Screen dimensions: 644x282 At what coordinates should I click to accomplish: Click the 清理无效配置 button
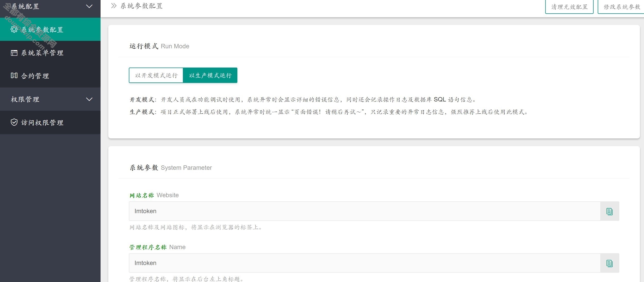point(569,7)
